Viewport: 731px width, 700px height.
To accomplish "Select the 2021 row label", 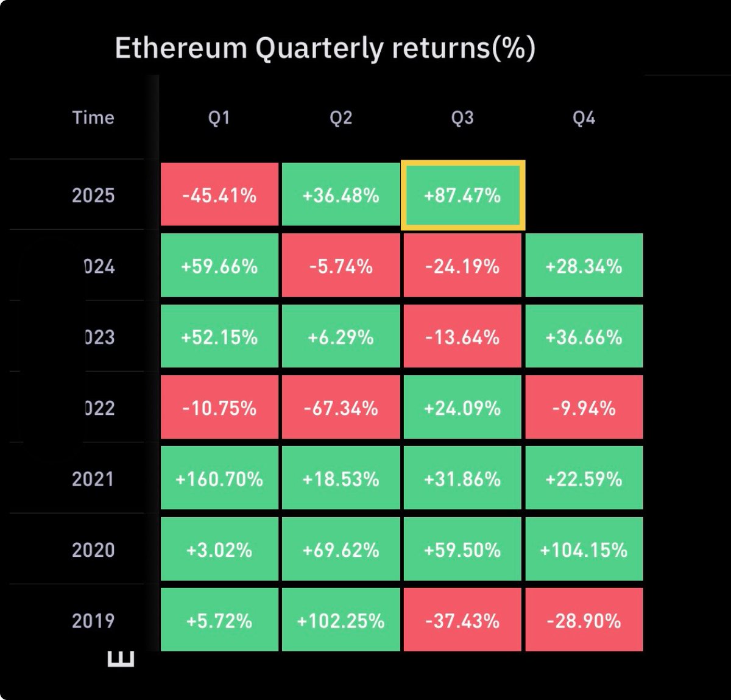I will pyautogui.click(x=93, y=479).
